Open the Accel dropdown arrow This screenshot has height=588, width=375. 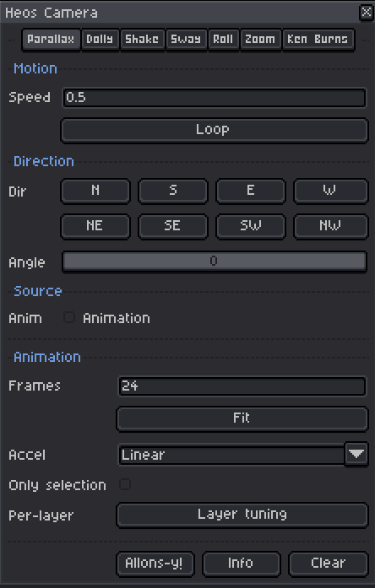point(356,454)
